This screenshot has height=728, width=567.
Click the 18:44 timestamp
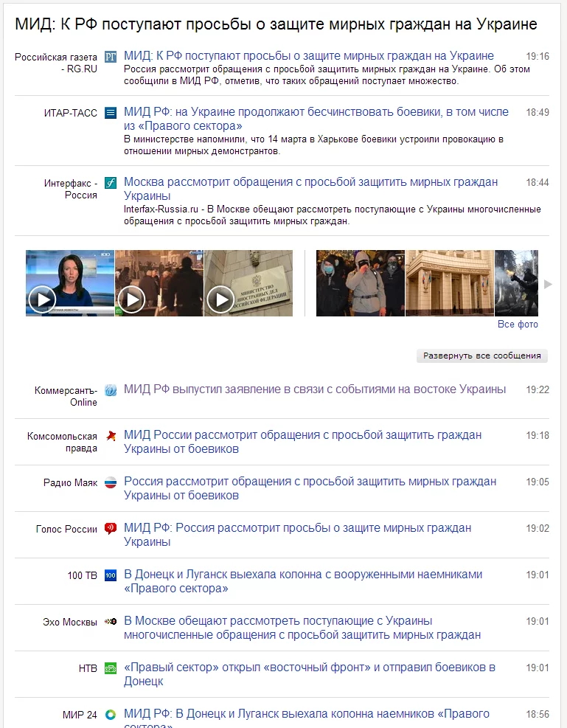(x=538, y=182)
